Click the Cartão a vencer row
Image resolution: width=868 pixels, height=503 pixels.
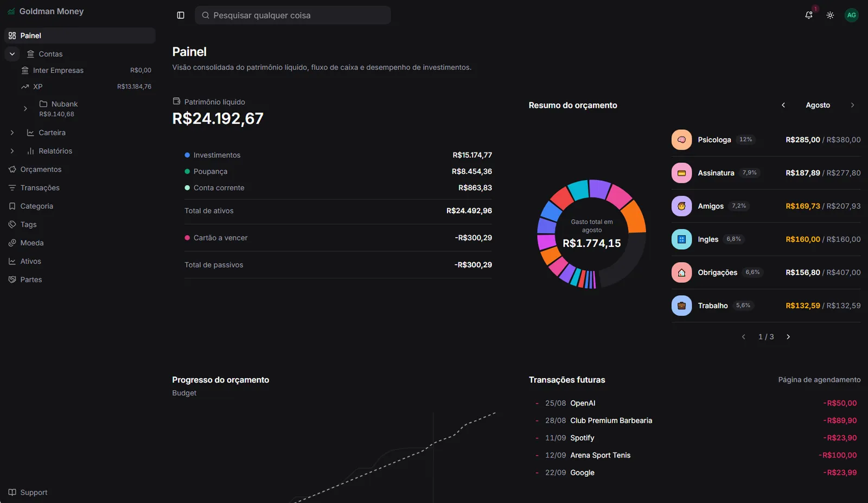338,238
